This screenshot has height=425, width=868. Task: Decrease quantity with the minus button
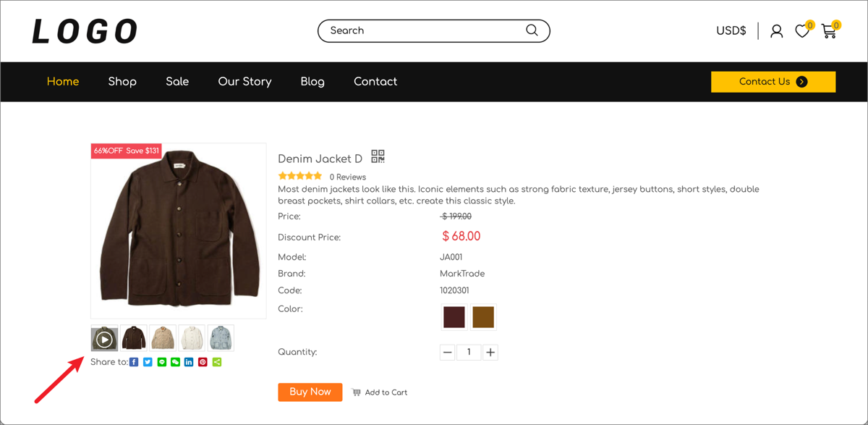(447, 353)
